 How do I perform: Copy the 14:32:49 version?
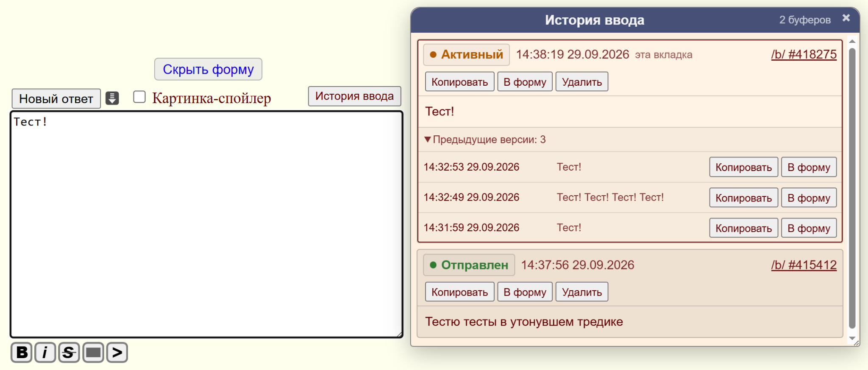744,198
